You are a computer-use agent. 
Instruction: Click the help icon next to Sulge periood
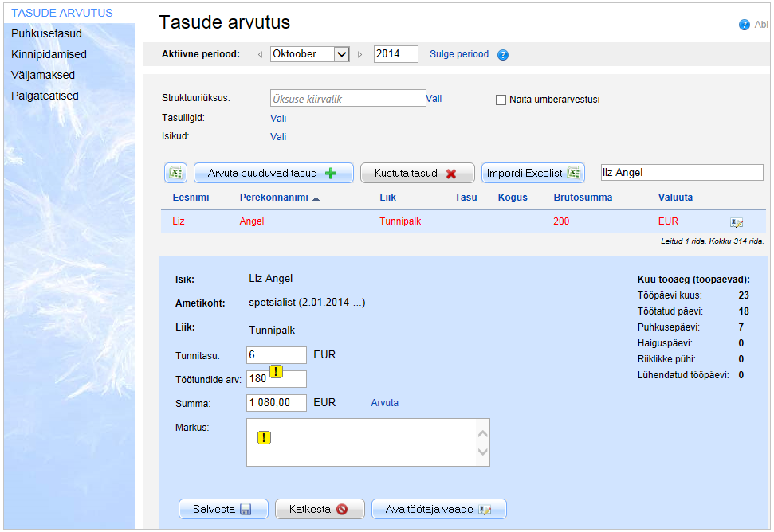pyautogui.click(x=503, y=55)
